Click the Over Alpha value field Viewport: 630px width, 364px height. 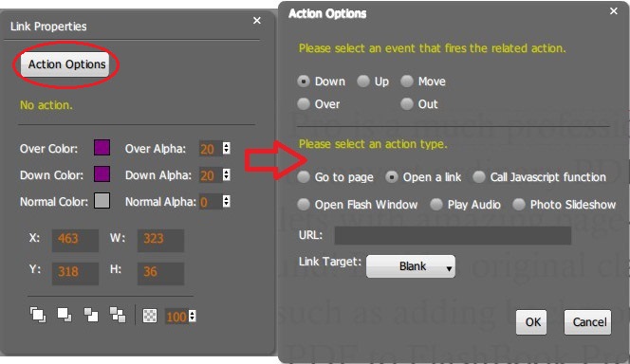[x=211, y=149]
